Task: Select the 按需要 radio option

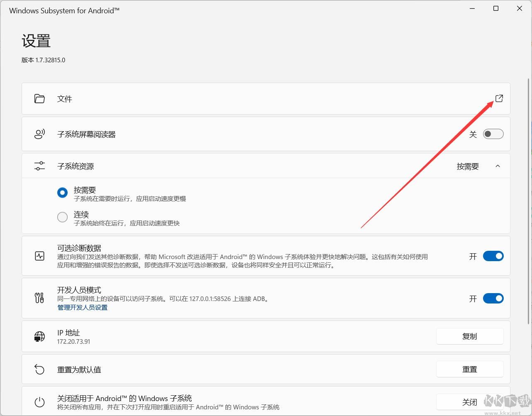Action: 62,192
